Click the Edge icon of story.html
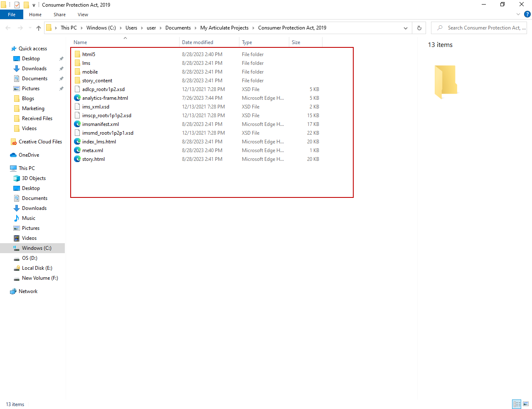 77,159
